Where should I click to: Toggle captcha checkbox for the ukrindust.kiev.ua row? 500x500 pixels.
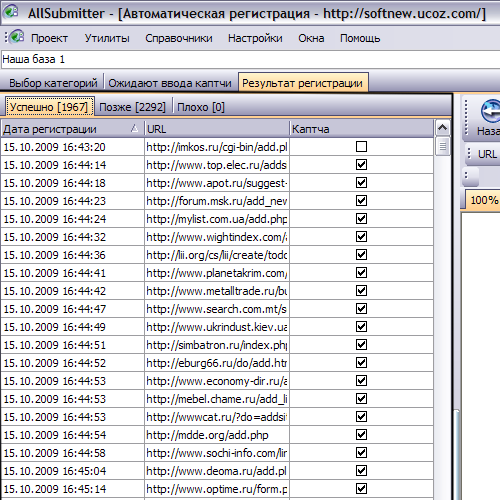click(361, 327)
